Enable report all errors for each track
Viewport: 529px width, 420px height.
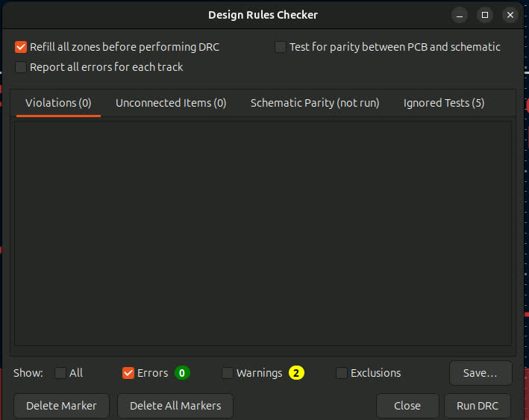pos(21,67)
